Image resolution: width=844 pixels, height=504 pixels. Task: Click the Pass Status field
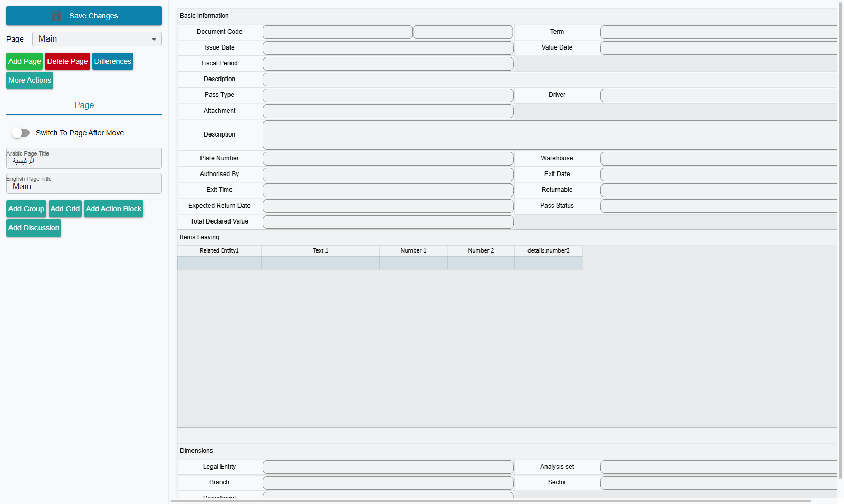coord(718,206)
